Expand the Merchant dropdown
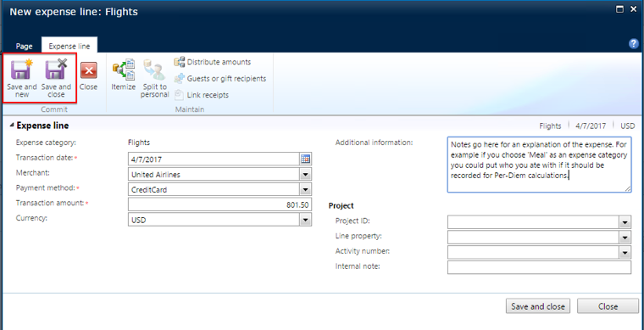 (305, 175)
